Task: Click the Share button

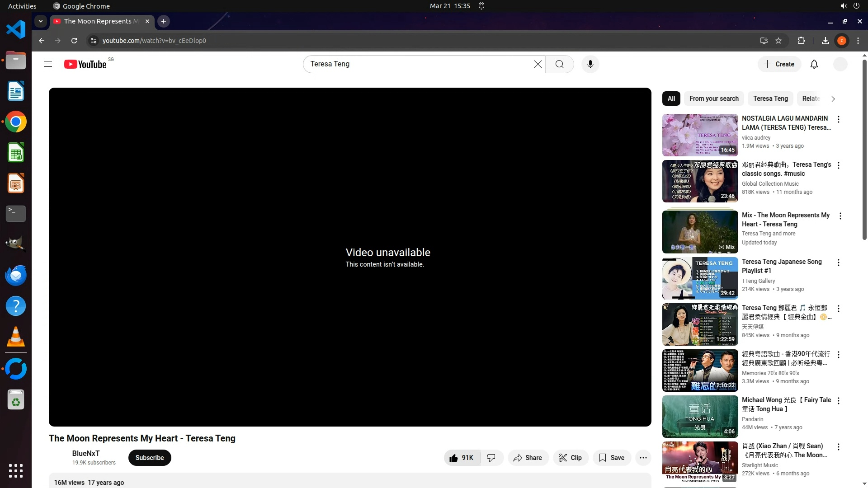Action: [x=528, y=458]
